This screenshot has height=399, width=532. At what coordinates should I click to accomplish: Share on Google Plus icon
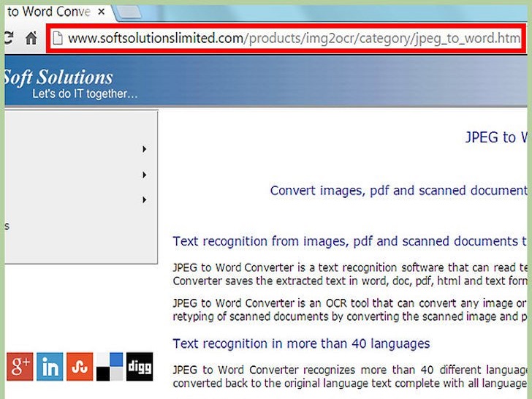(20, 366)
